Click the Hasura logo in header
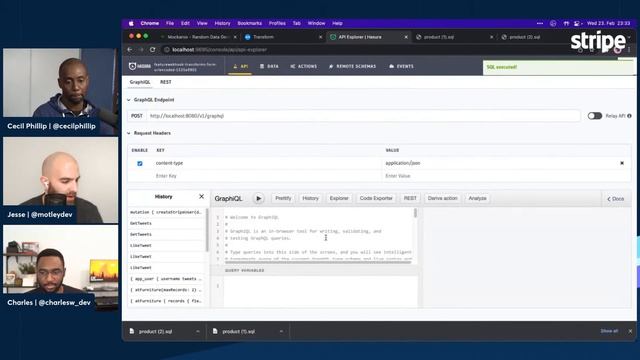 [140, 66]
